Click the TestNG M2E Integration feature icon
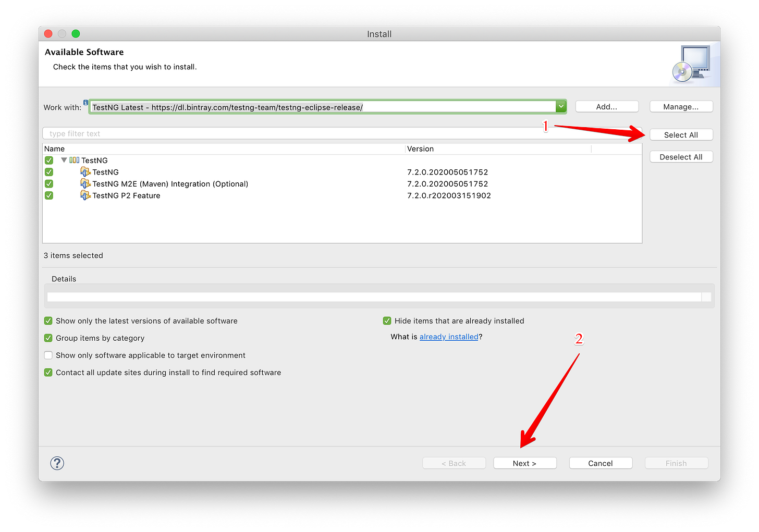Screen dimensions: 759x532 85,183
